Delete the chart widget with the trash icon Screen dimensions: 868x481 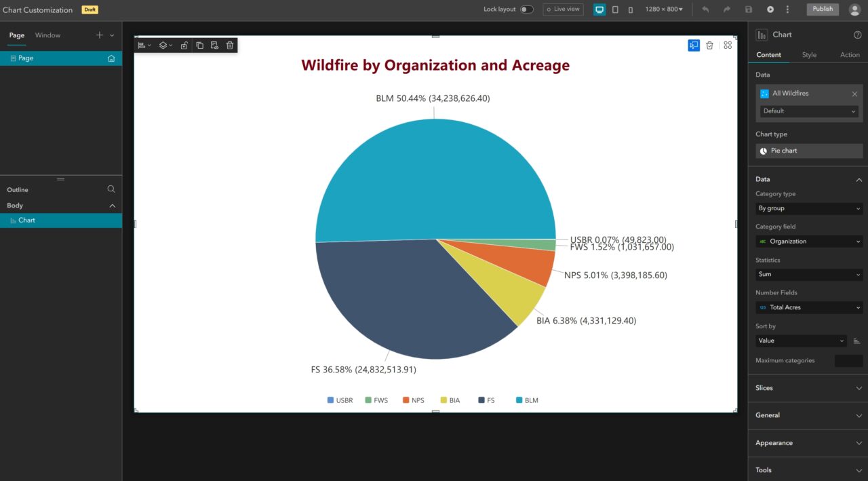[230, 45]
